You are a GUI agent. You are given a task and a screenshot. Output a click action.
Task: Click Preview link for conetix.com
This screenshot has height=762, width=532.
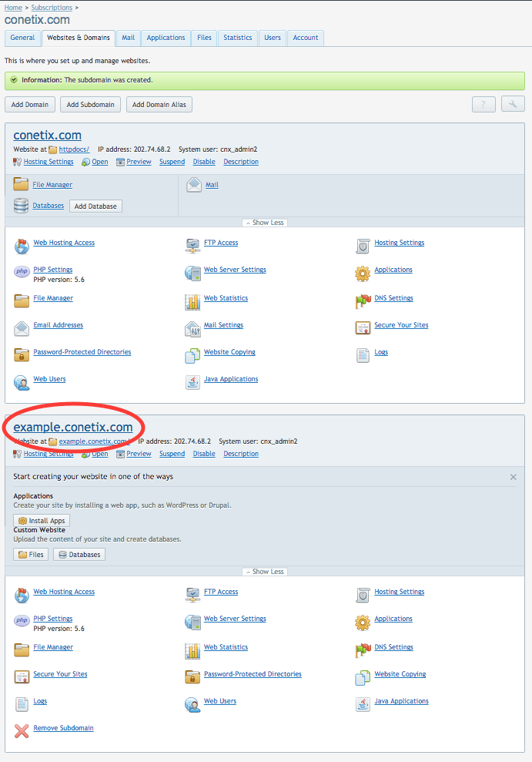pyautogui.click(x=139, y=161)
